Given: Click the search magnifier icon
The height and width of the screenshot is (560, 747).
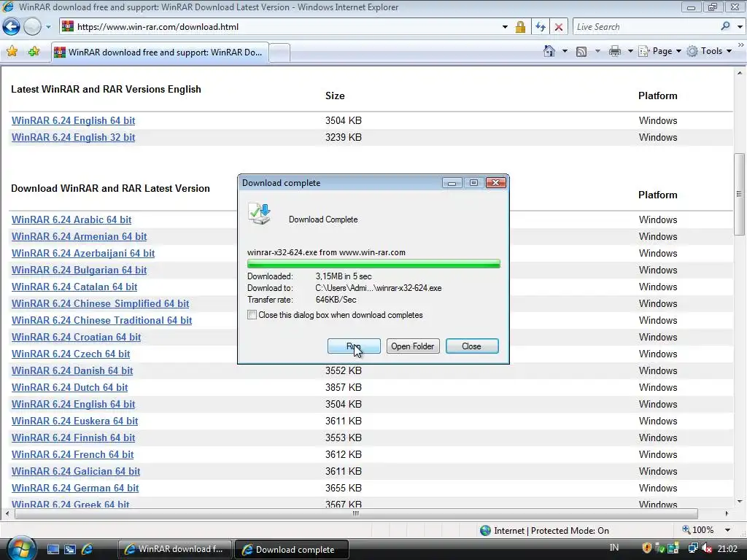Looking at the screenshot, I should (726, 26).
